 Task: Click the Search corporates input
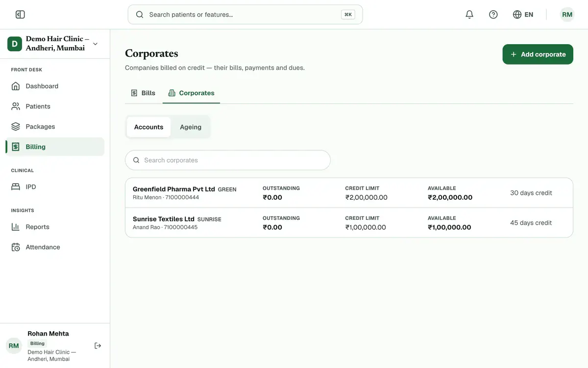tap(228, 160)
